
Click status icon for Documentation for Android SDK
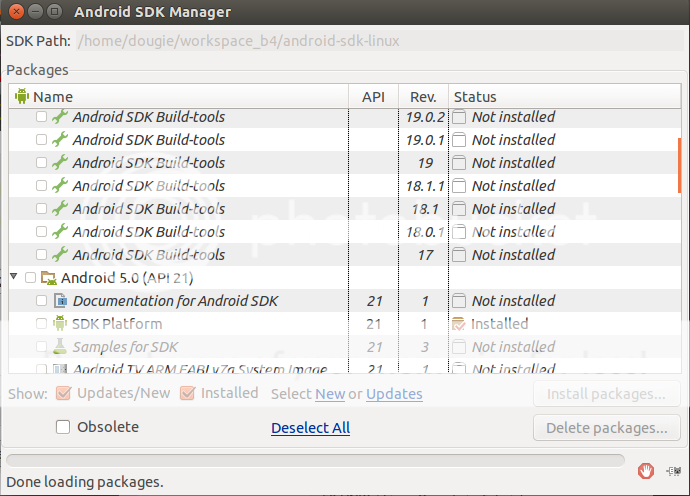(x=459, y=301)
